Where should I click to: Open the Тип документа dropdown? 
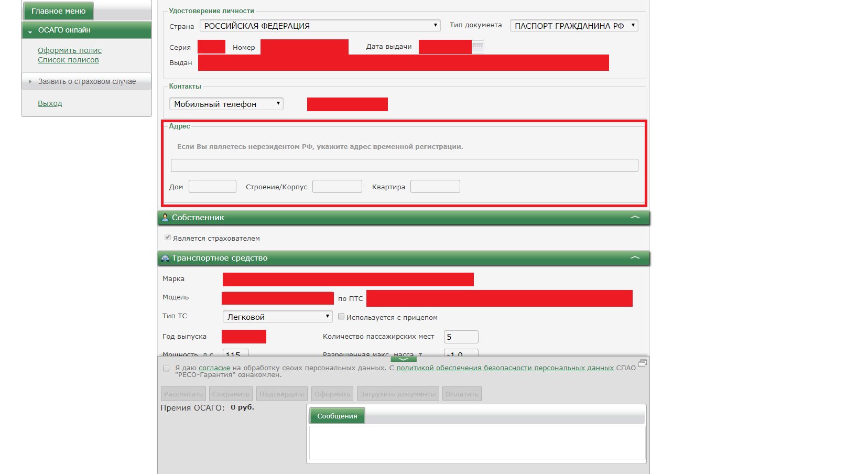pos(574,26)
